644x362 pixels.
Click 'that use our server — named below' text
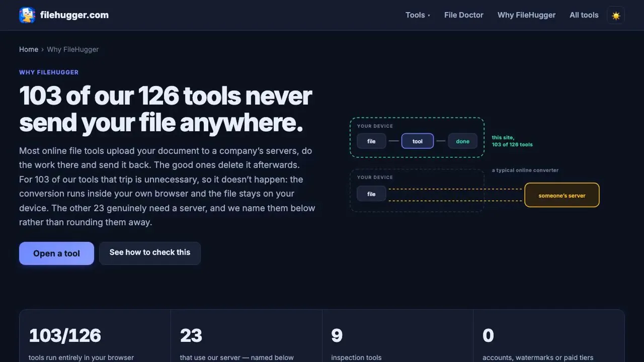[237, 357]
